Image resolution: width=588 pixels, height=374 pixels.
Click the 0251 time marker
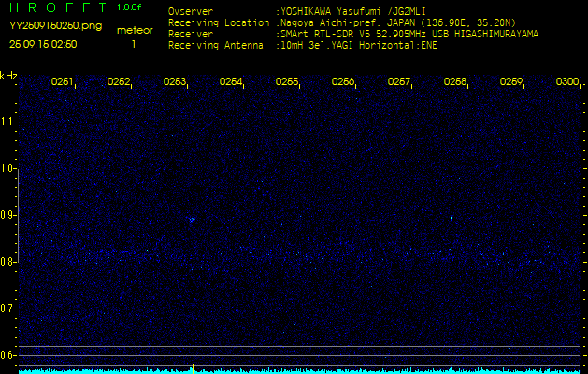(x=63, y=82)
